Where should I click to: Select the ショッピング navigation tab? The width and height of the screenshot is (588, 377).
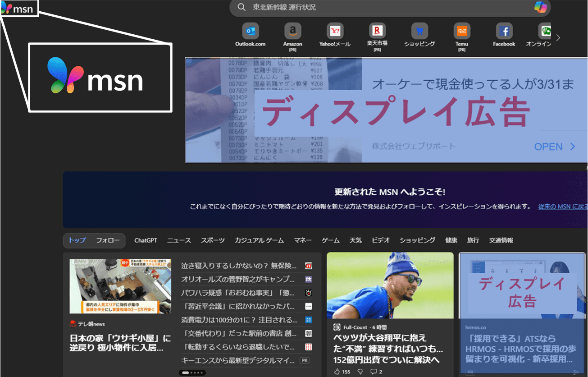(417, 240)
